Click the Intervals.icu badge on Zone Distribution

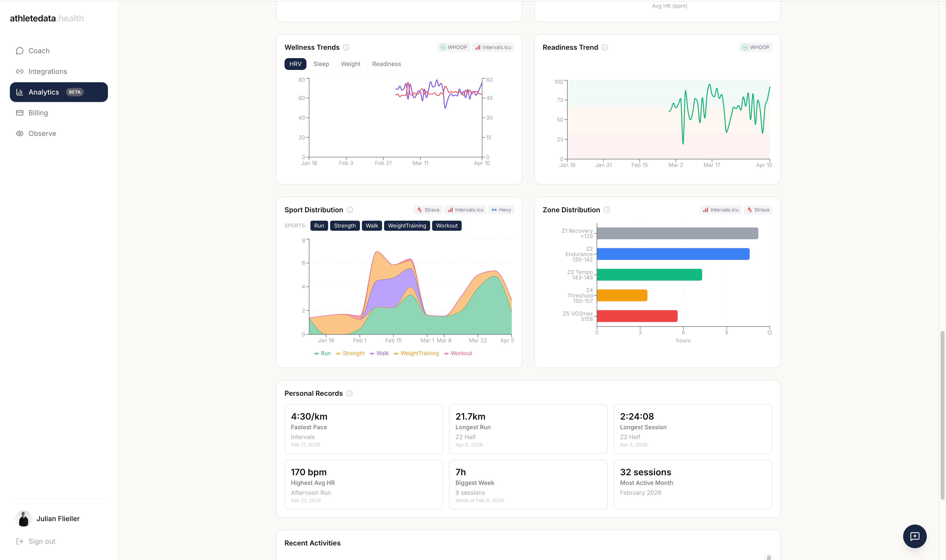(720, 210)
